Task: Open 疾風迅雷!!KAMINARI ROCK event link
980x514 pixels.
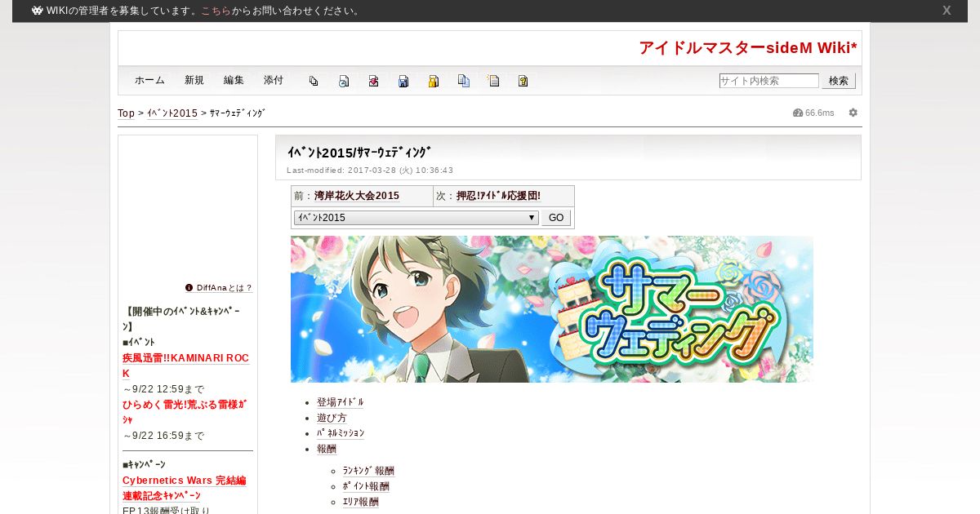Action: point(185,366)
